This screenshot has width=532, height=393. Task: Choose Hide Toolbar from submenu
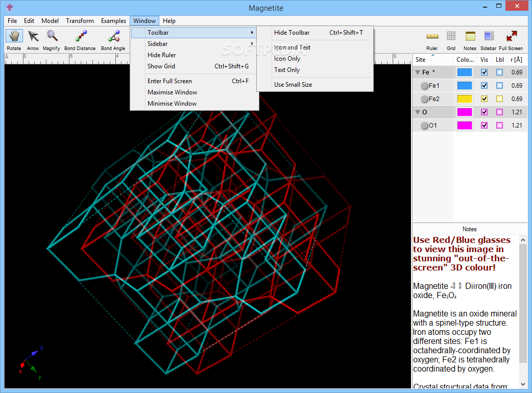[x=315, y=33]
